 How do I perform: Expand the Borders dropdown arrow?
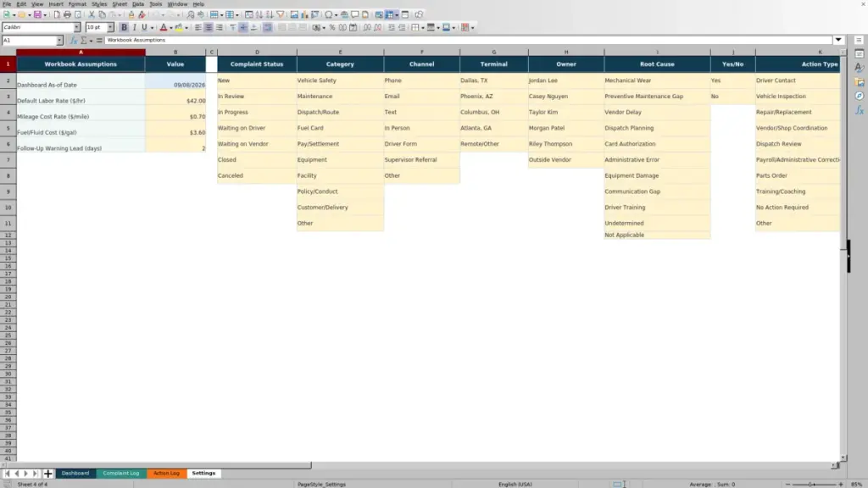[423, 28]
